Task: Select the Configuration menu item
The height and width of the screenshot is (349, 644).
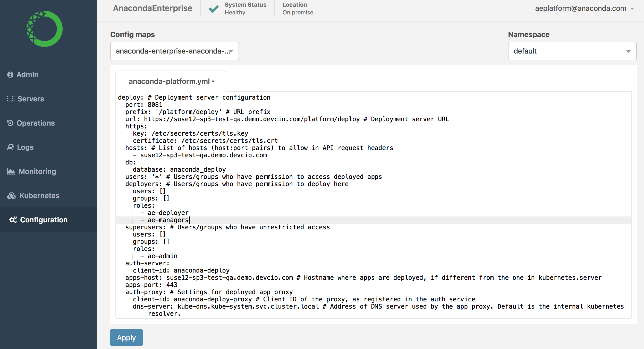Action: point(49,220)
